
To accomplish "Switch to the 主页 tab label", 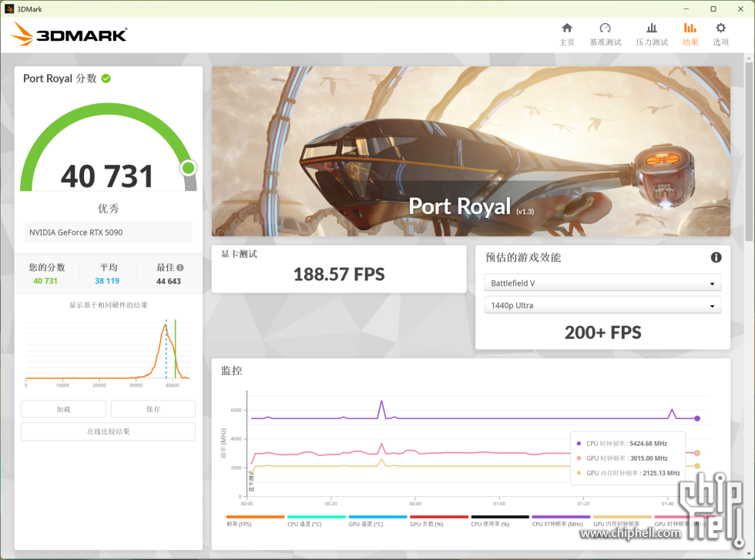I will pos(567,42).
